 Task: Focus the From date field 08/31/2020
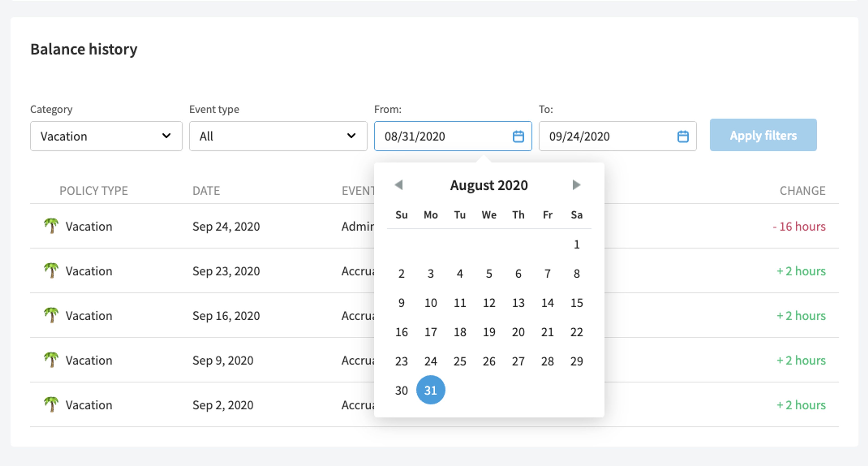tap(453, 136)
